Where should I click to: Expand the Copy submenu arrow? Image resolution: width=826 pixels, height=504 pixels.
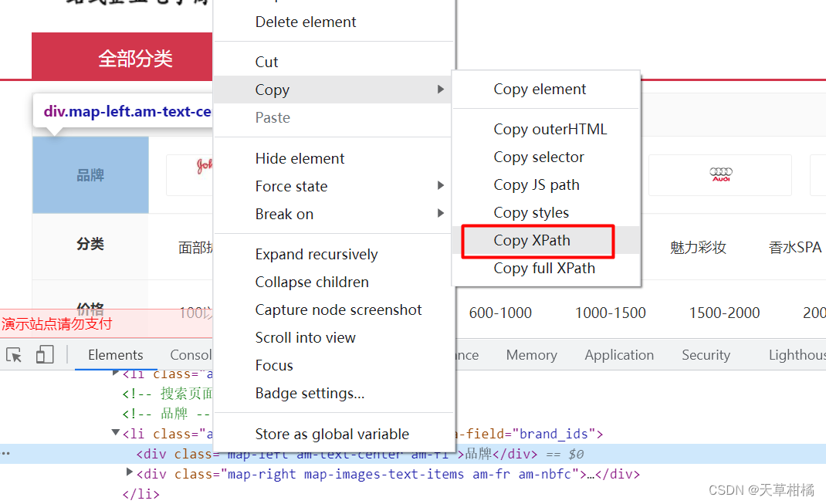point(440,90)
